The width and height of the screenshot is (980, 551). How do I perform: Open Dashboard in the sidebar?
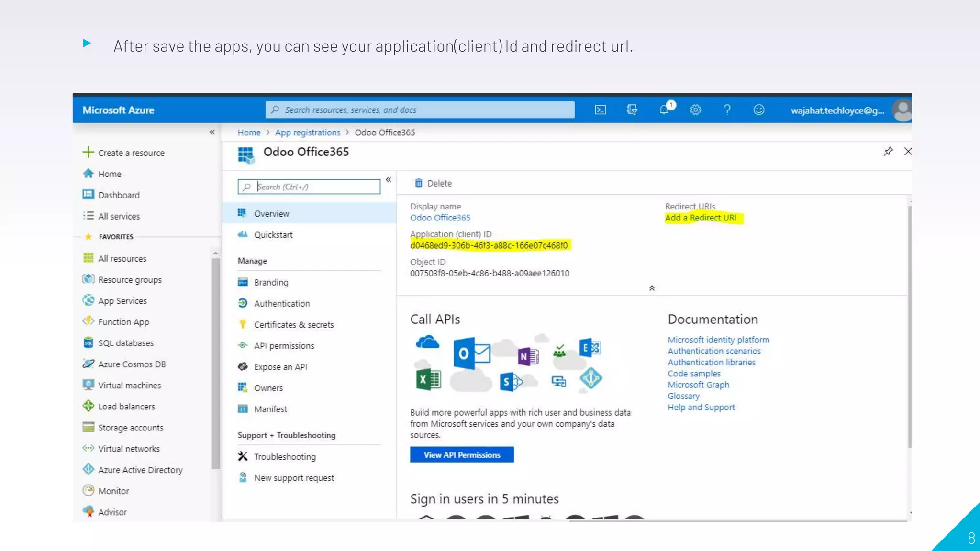(x=111, y=195)
